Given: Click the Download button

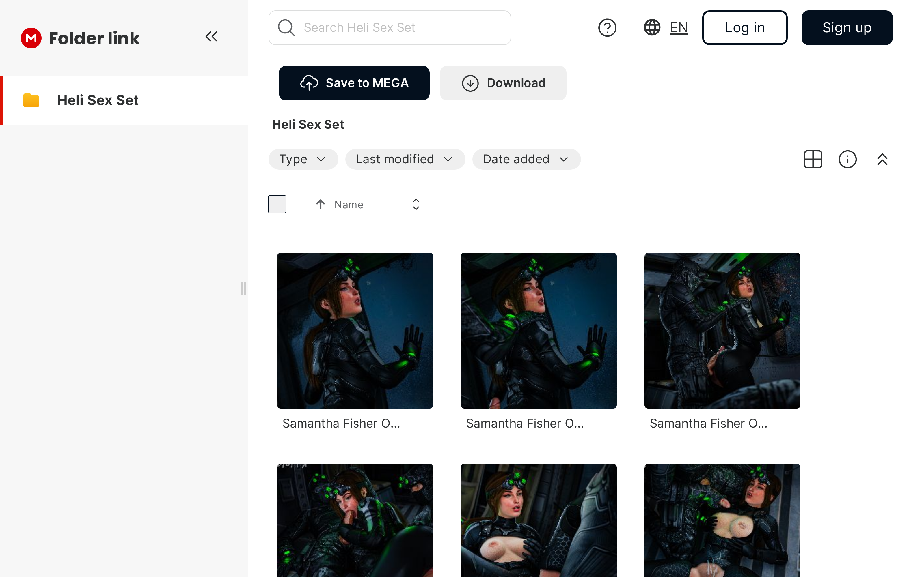Looking at the screenshot, I should coord(503,83).
